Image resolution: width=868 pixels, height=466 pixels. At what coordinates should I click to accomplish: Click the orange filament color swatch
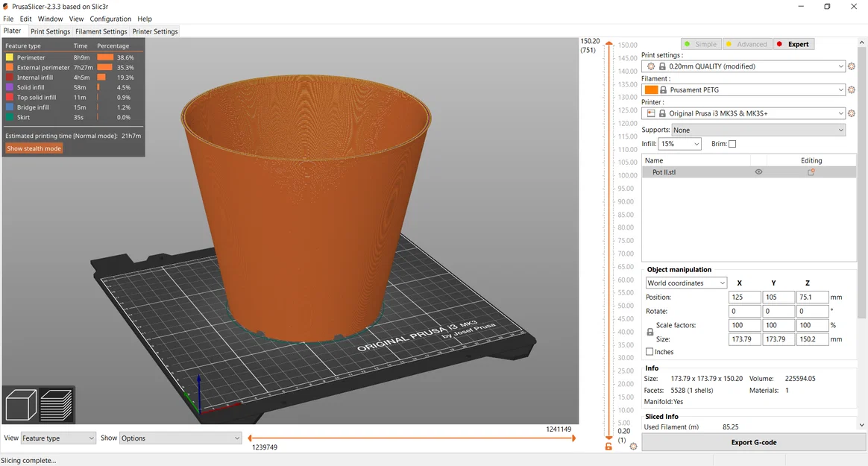652,89
